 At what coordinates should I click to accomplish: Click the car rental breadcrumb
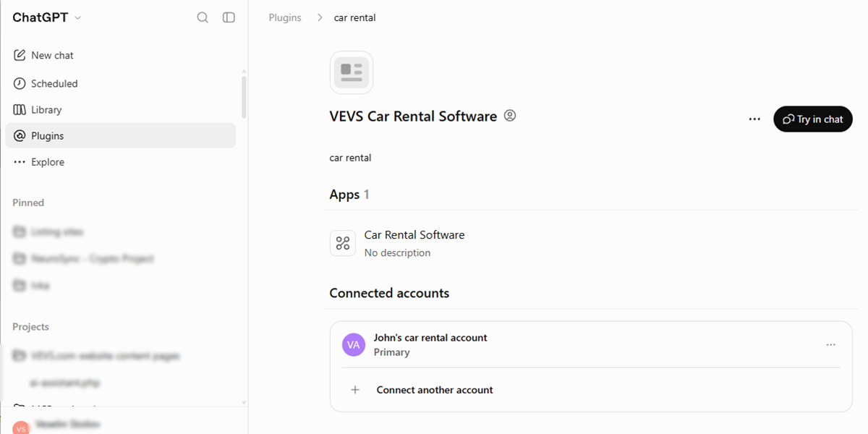point(354,17)
